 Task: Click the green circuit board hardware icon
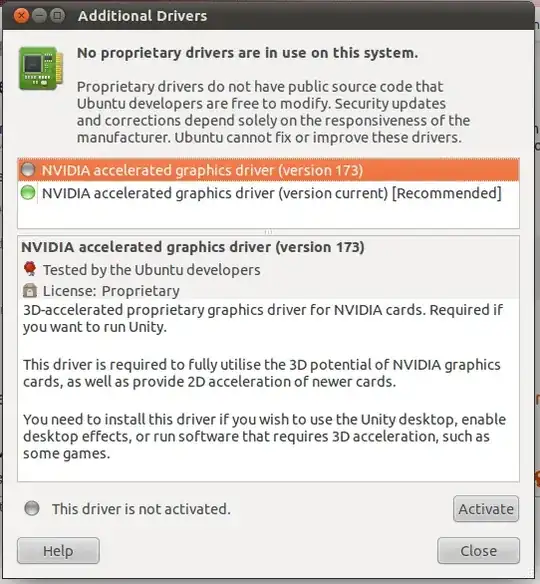[x=41, y=68]
